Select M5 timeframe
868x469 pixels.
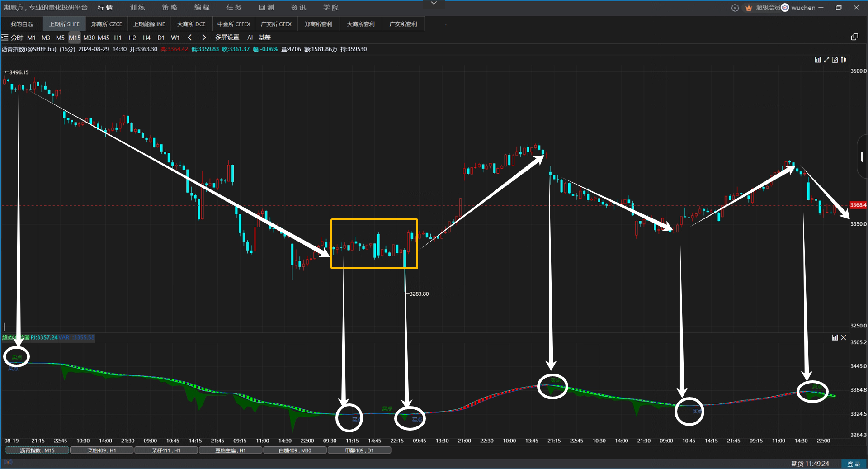[60, 38]
